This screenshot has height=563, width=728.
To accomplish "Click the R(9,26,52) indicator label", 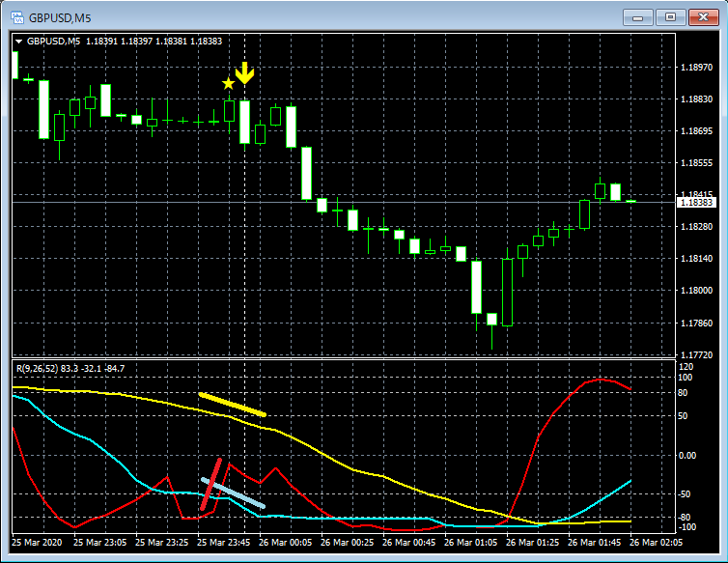I will click(70, 368).
